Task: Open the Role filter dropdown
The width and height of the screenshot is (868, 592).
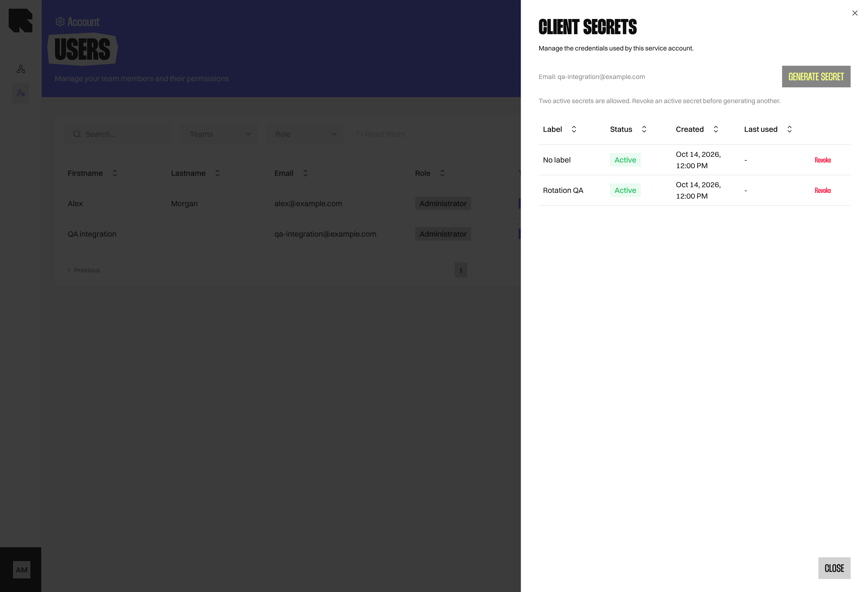Action: (305, 134)
